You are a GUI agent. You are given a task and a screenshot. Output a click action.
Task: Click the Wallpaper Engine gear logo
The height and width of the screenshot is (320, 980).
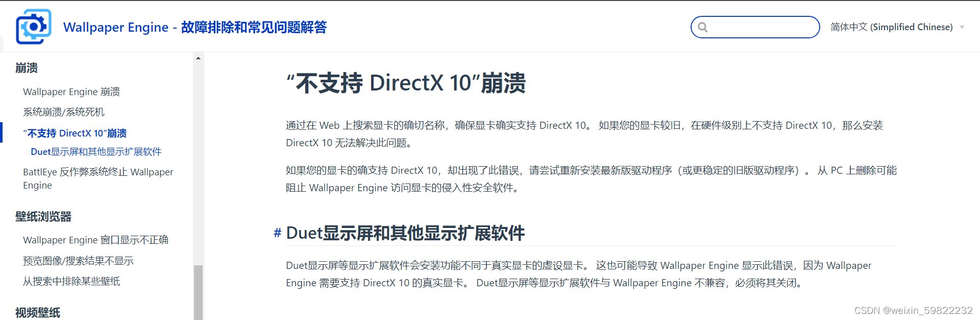tap(34, 27)
